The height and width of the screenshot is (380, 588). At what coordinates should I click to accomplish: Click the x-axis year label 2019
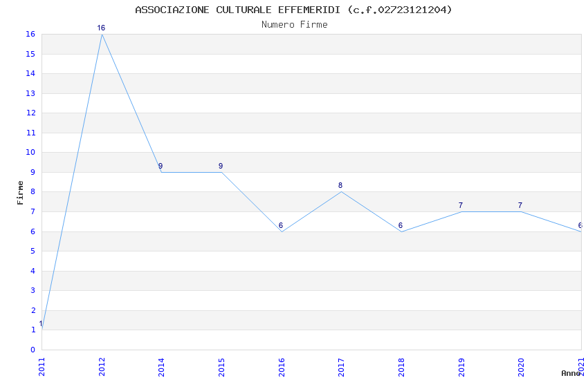point(461,367)
